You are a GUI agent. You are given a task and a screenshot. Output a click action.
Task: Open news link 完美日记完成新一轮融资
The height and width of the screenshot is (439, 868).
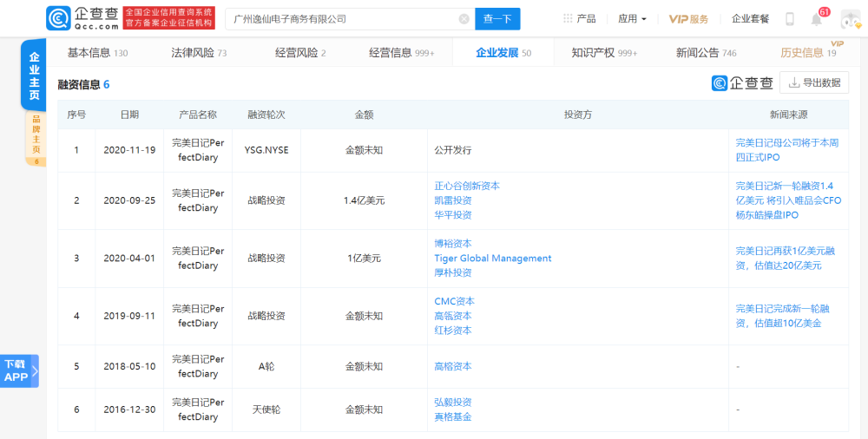(x=785, y=316)
